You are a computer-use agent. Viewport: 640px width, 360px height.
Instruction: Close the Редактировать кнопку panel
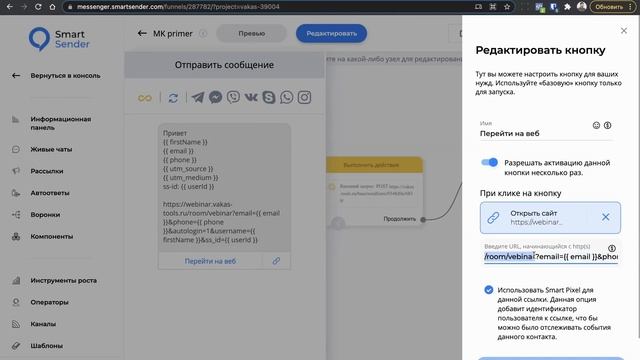tap(624, 31)
